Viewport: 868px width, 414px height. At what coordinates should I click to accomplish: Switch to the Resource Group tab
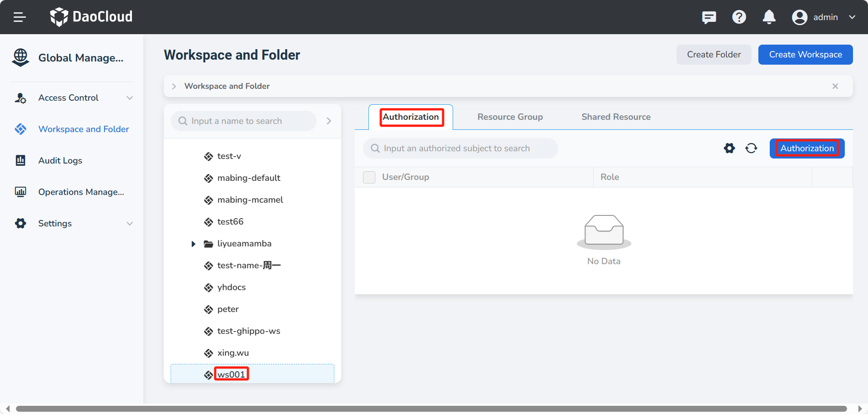tap(510, 117)
